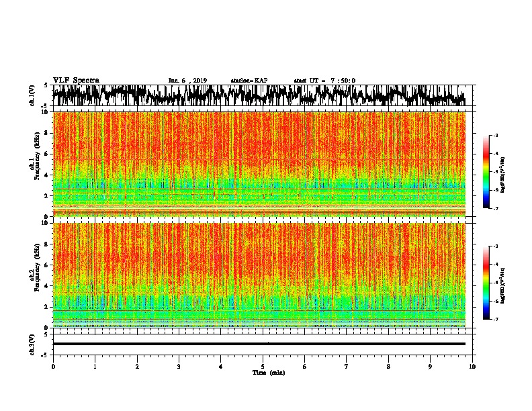Click the ch.1 spectrogram color scale bar
Screen dimensions: 532x411
click(x=486, y=172)
